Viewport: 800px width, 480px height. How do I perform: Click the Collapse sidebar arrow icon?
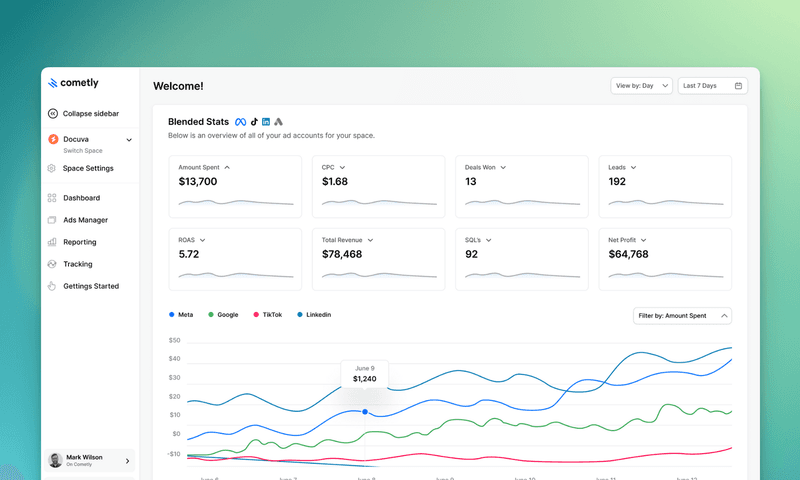53,114
